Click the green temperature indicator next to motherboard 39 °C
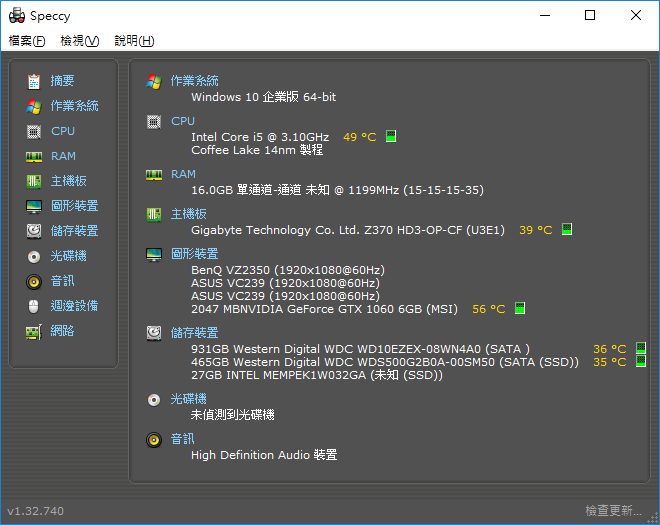 click(x=567, y=229)
